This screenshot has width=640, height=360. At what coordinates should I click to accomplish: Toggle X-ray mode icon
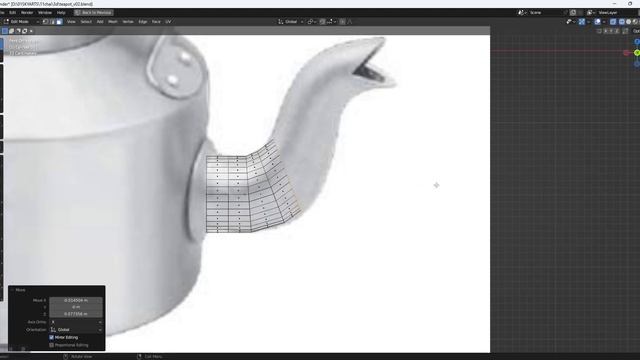(x=613, y=22)
